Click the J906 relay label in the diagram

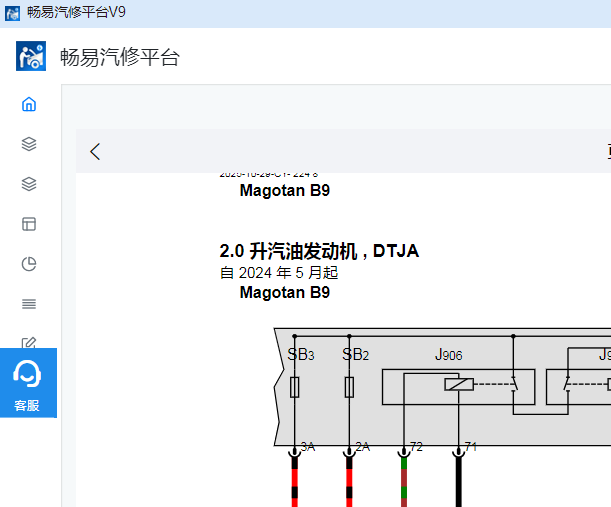click(449, 355)
